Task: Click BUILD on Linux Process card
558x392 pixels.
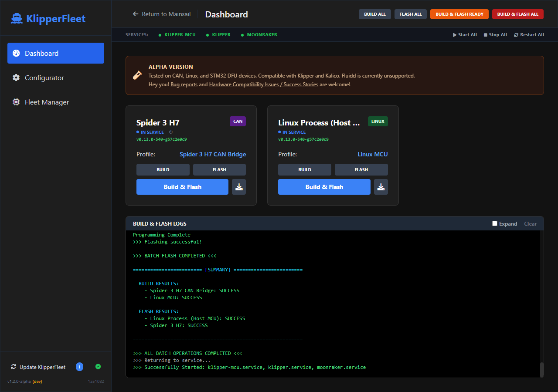Action: [305, 170]
